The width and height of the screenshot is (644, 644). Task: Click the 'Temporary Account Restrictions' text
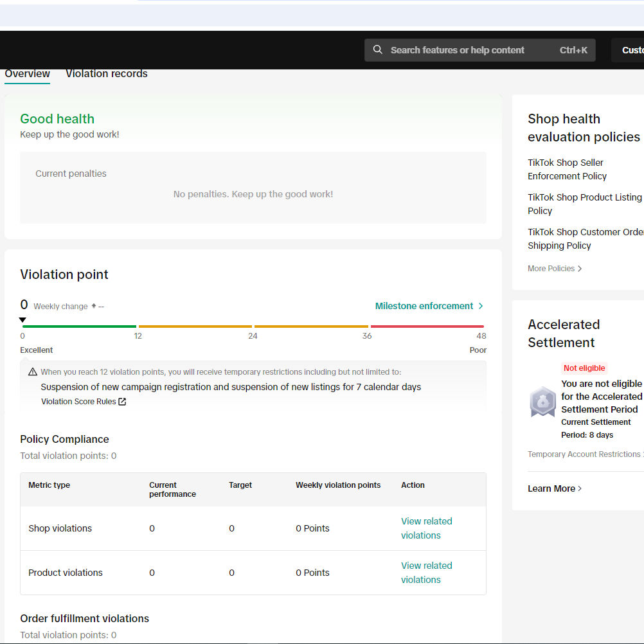click(x=585, y=454)
